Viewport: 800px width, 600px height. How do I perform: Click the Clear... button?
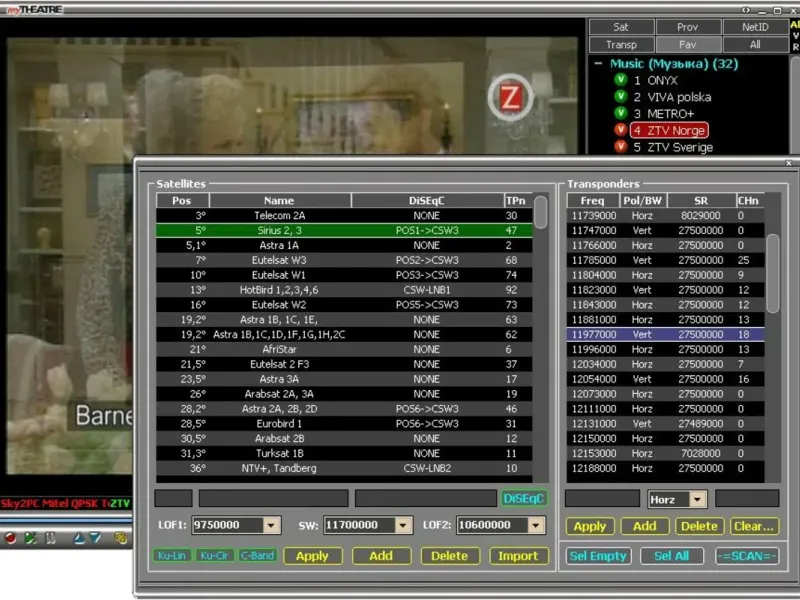point(754,527)
